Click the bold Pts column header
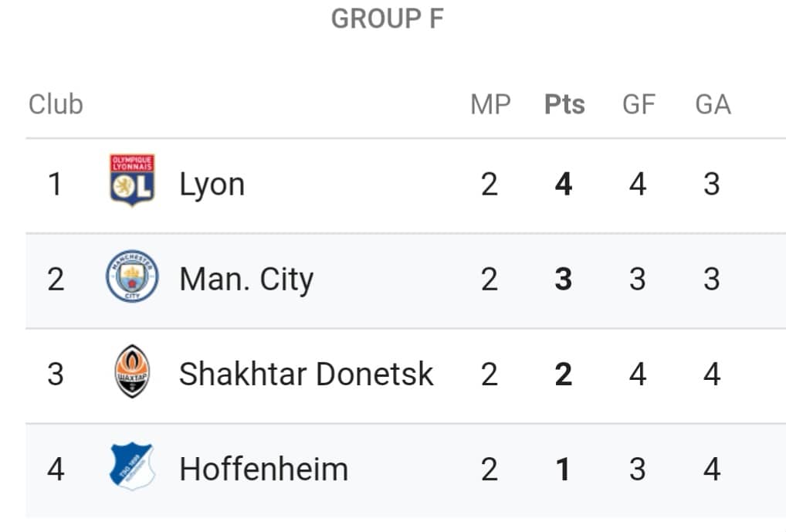This screenshot has width=786, height=532. (x=564, y=104)
